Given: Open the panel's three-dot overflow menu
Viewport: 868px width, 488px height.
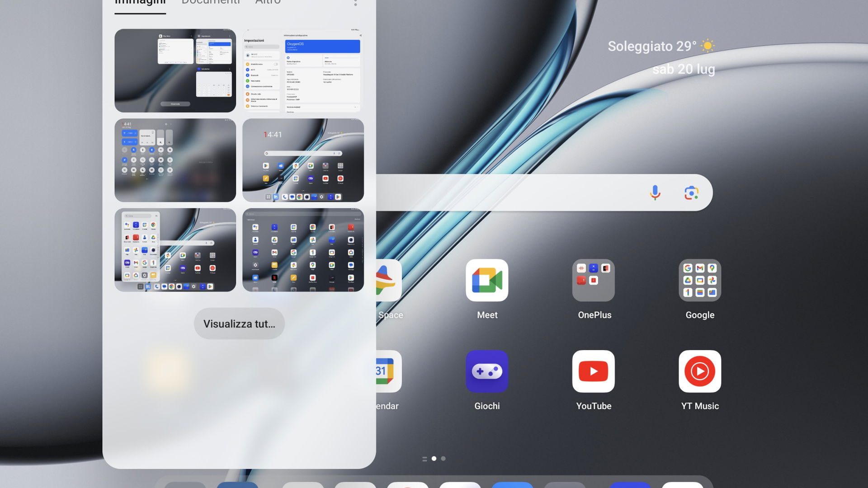Looking at the screenshot, I should [x=355, y=3].
